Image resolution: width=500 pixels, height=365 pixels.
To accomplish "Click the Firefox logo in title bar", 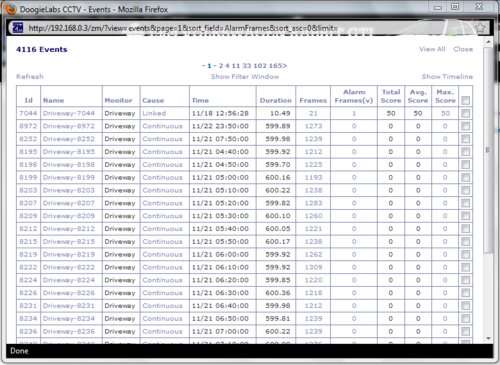I will [x=11, y=9].
